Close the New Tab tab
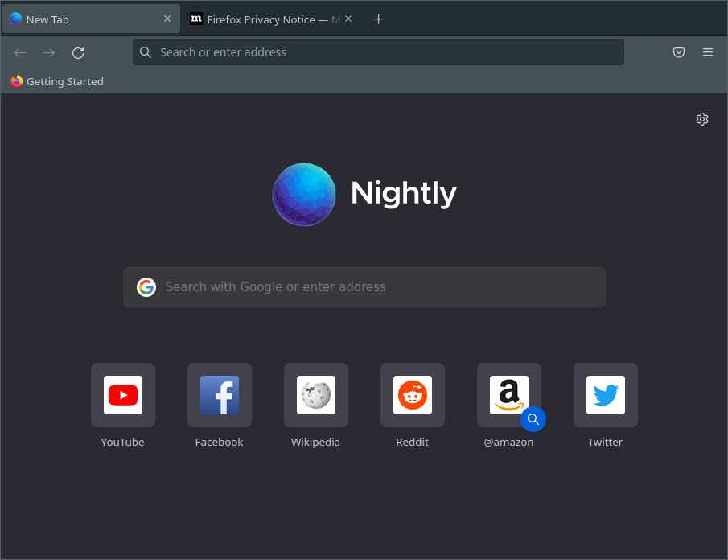This screenshot has height=560, width=728. (x=167, y=19)
